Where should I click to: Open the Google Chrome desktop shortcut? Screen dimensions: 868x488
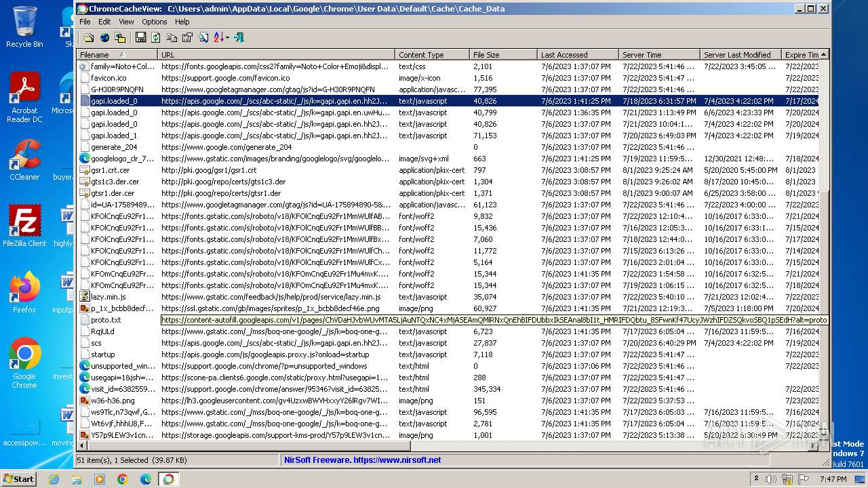[24, 363]
